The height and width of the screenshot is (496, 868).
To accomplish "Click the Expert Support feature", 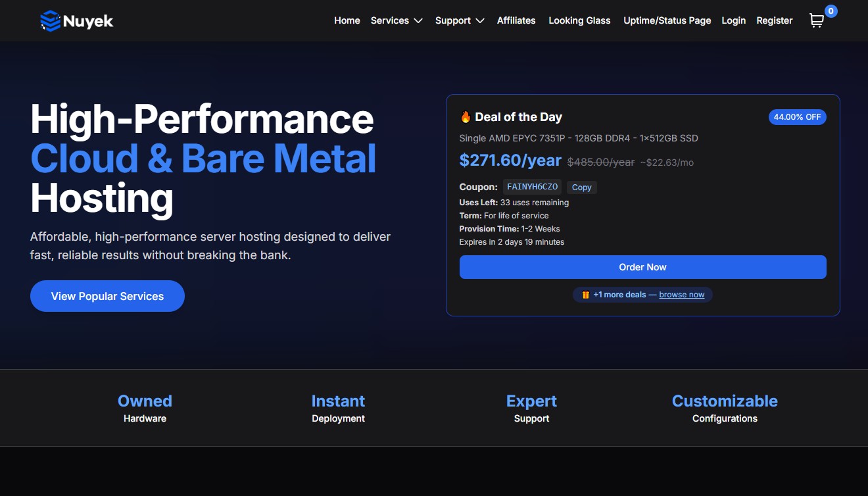I will click(x=531, y=408).
